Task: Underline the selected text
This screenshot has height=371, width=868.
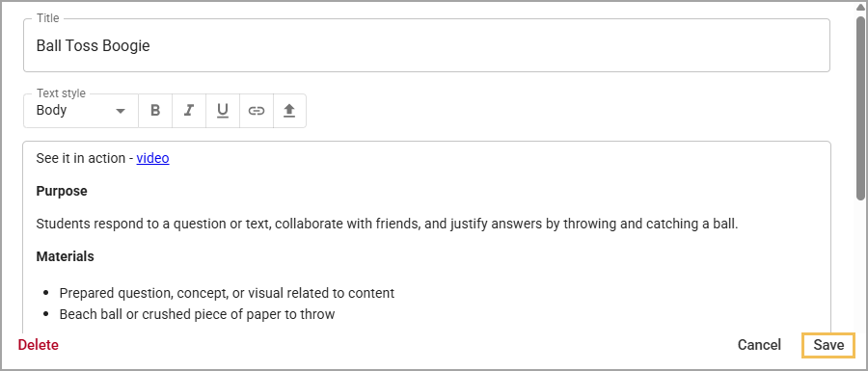Action: (x=223, y=111)
